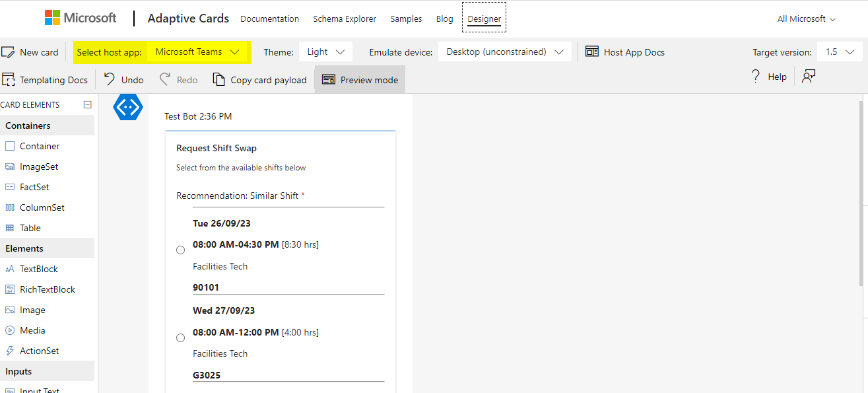This screenshot has height=393, width=868.
Task: Toggle Preview mode
Action: point(359,79)
